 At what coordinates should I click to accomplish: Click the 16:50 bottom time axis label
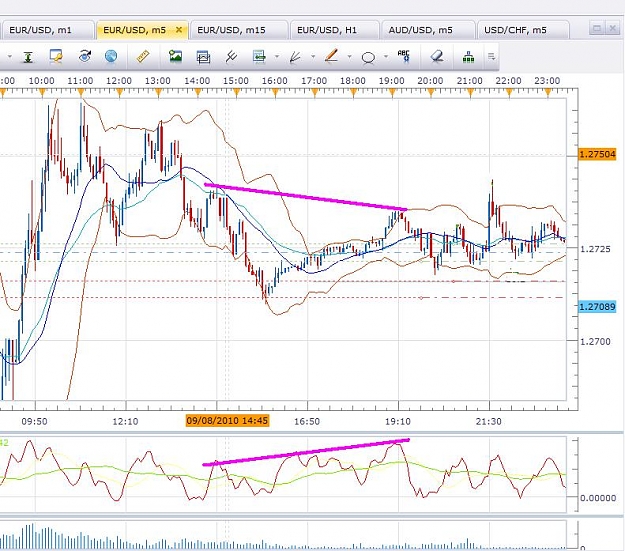coord(307,421)
